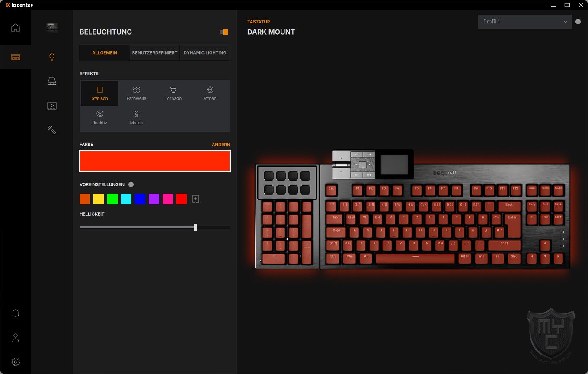The width and height of the screenshot is (588, 374).
Task: Click the Caps key on keyboard image
Action: 337,232
